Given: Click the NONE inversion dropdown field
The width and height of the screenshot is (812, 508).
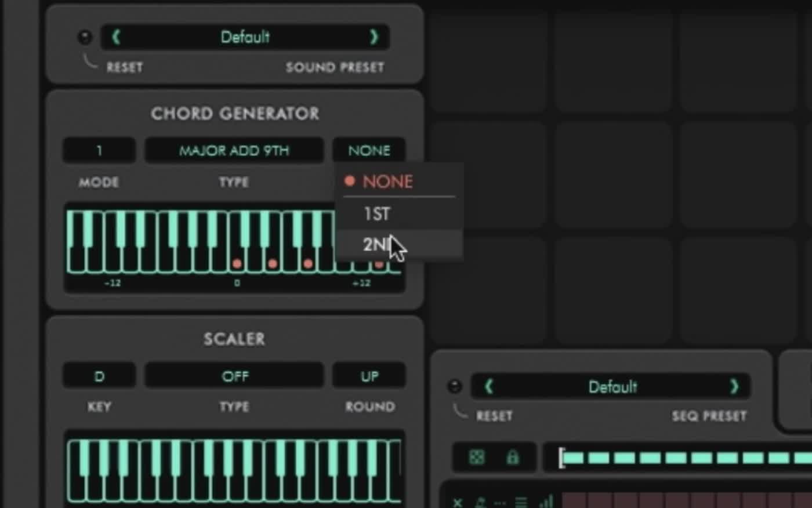Looking at the screenshot, I should (x=369, y=151).
